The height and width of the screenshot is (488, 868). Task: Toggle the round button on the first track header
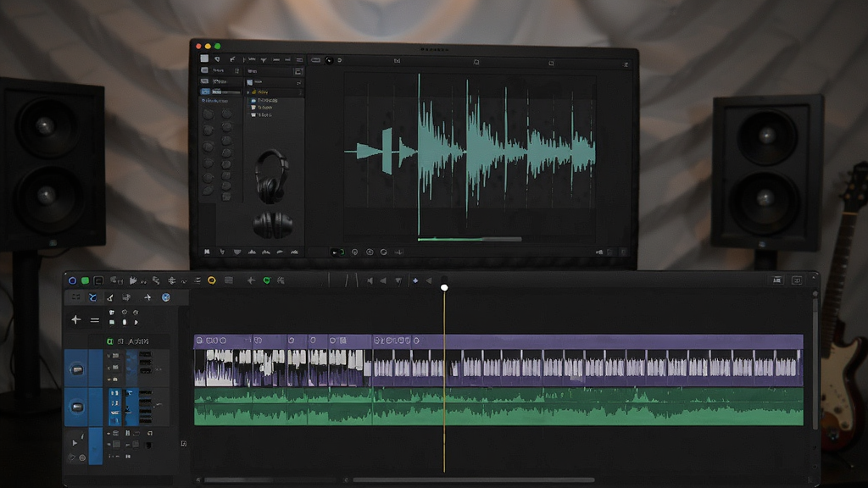pos(77,369)
